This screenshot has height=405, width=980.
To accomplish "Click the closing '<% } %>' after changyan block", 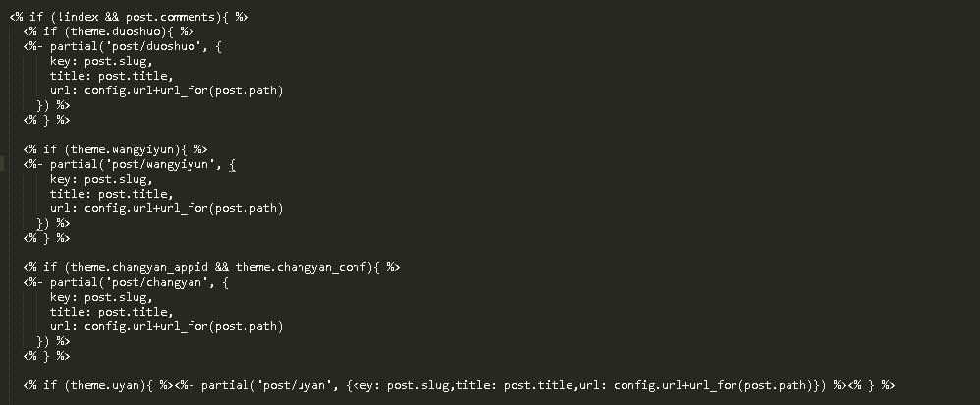I will pyautogui.click(x=47, y=356).
